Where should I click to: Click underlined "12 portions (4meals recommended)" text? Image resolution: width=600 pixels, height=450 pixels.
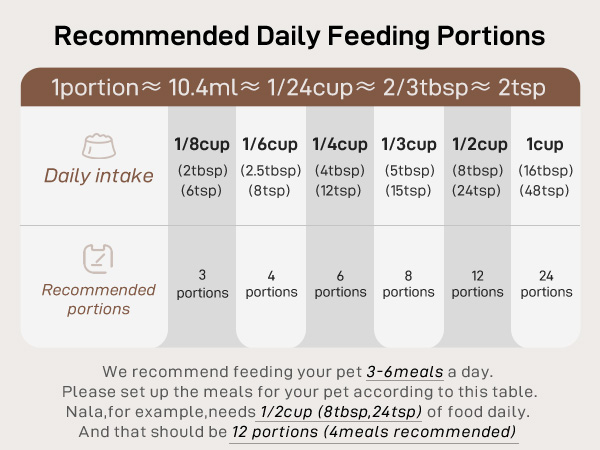374,432
